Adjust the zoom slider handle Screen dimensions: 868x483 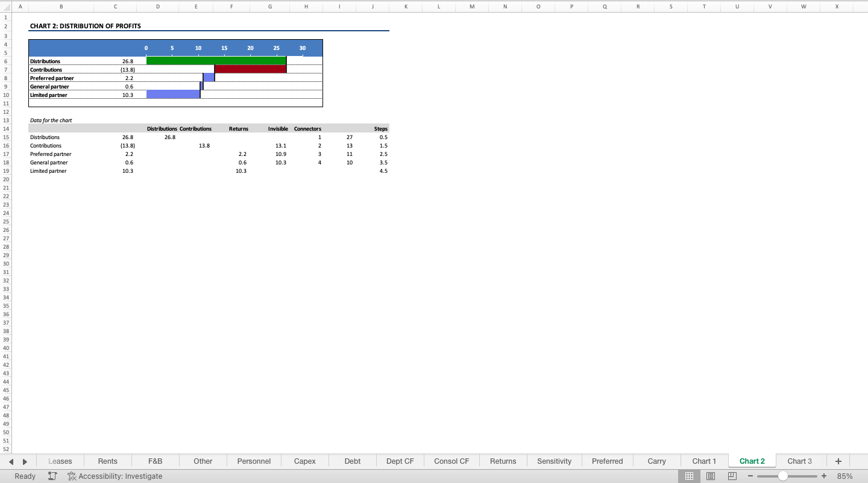[x=782, y=476]
